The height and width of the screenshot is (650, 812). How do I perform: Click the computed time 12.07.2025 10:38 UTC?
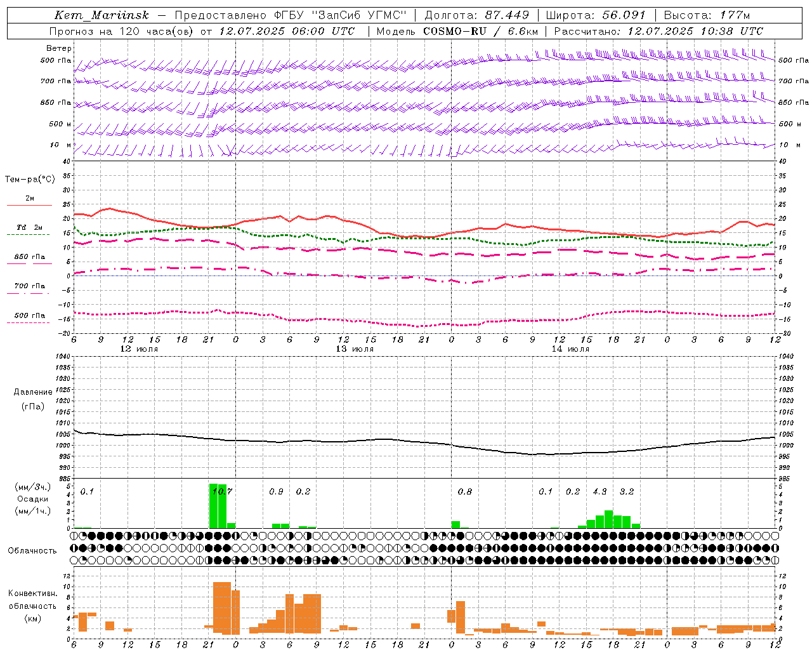[695, 31]
